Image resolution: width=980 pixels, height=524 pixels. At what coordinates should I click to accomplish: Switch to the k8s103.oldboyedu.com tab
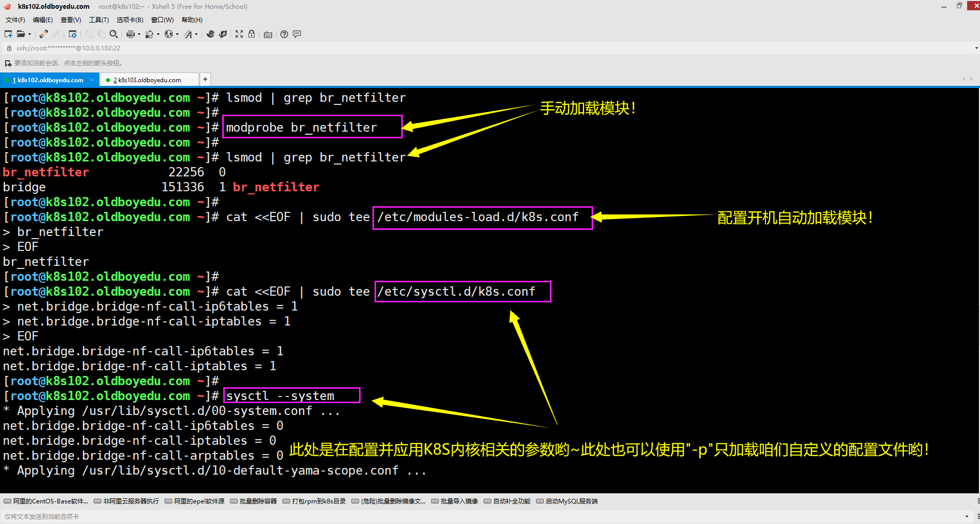(147, 80)
